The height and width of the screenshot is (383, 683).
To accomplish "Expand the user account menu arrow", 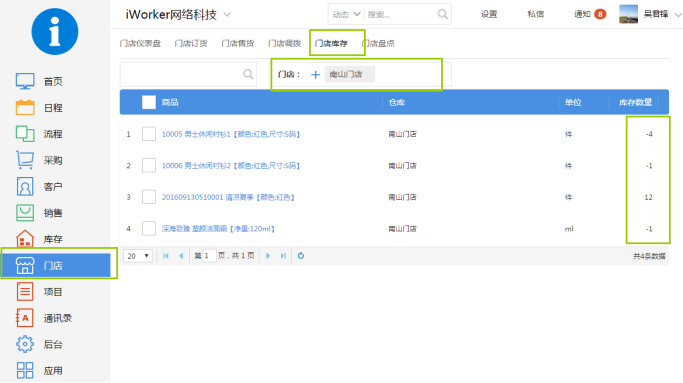I will pos(678,14).
